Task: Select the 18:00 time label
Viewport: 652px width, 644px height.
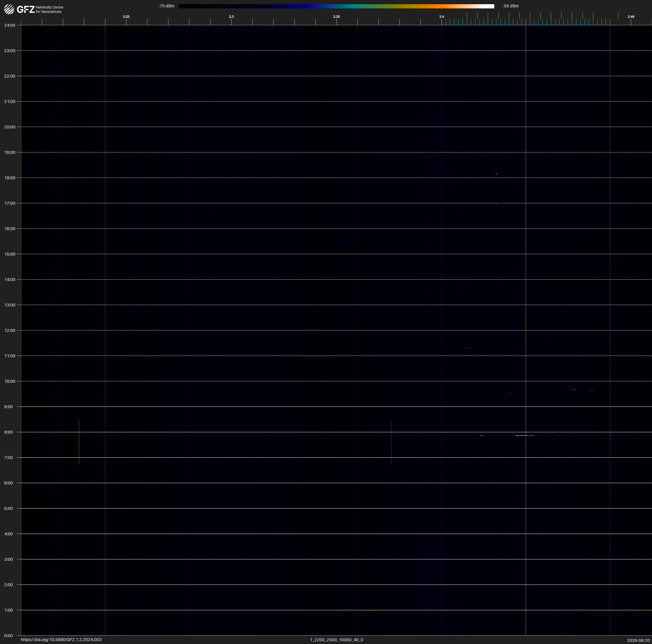Action: (10, 178)
